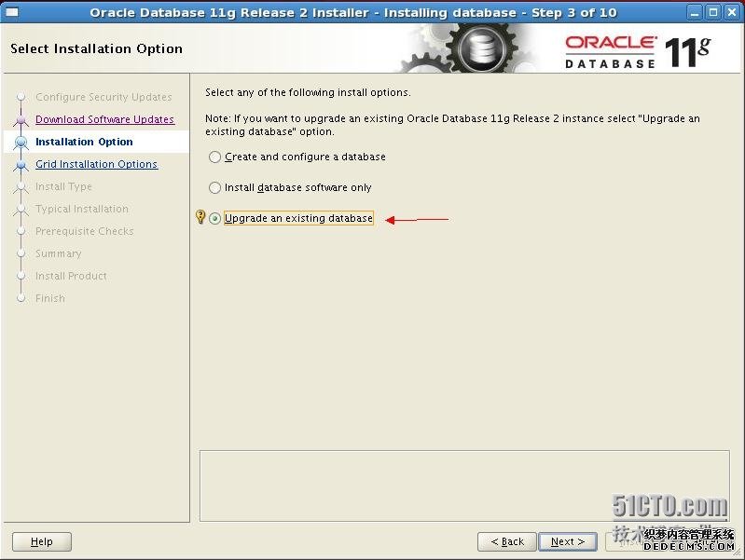Open the Grid Installation Options step link
Screen dimensions: 745x560
coord(96,164)
